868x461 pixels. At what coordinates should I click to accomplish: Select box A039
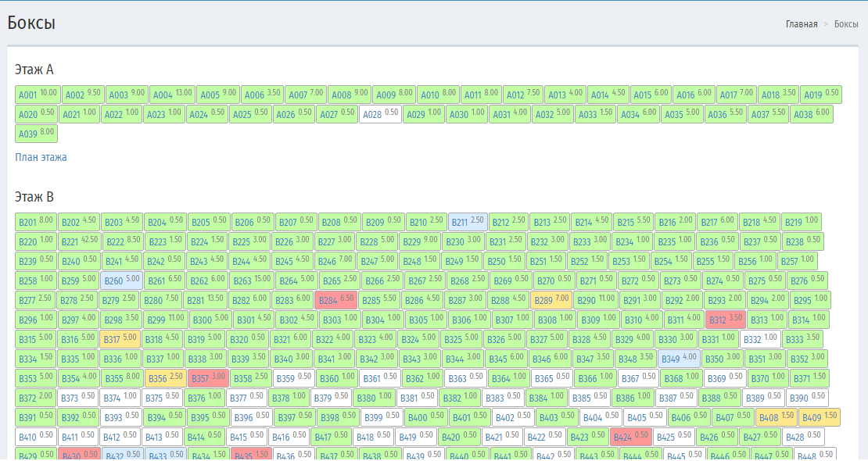point(36,134)
